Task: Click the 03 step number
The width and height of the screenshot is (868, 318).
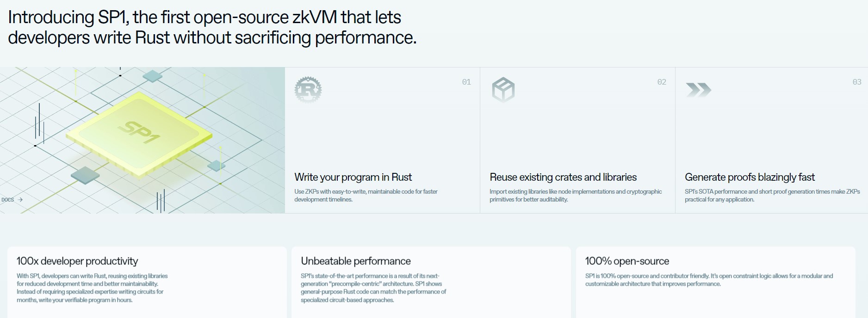Action: [857, 82]
